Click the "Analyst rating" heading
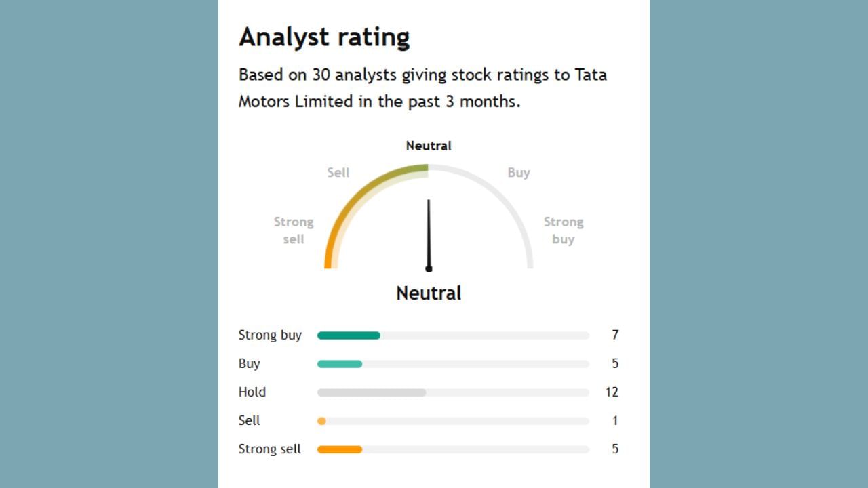 [324, 37]
